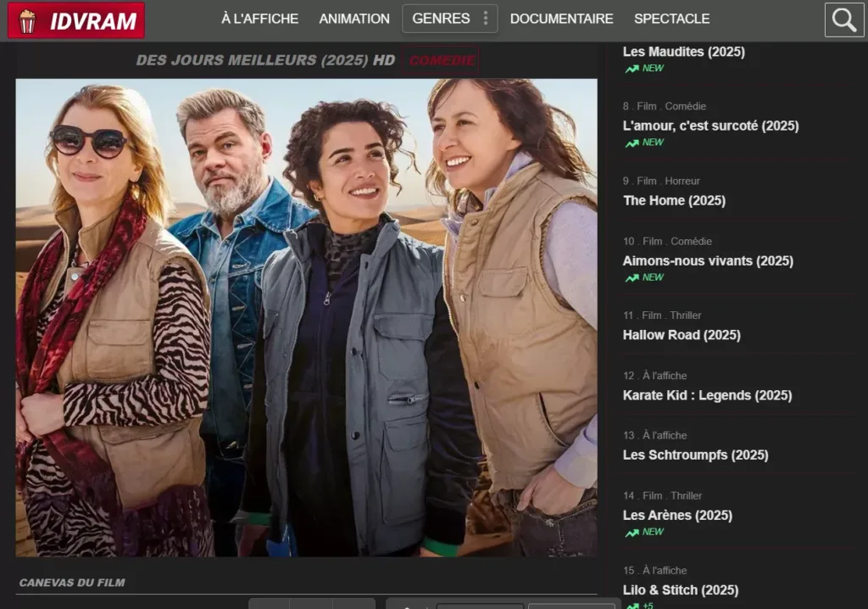Click the three-dot icon beside GENRES
The width and height of the screenshot is (868, 609).
pos(485,19)
